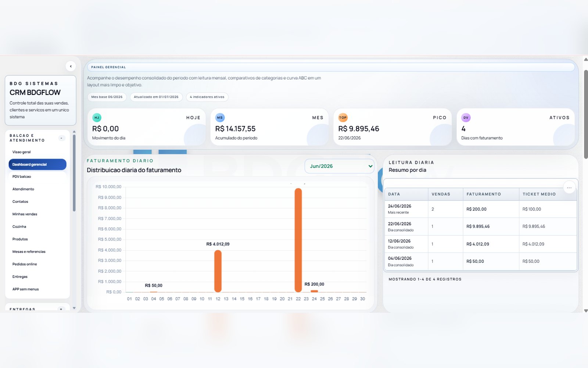Click the R$ 14.157,55 monthly total

[235, 129]
